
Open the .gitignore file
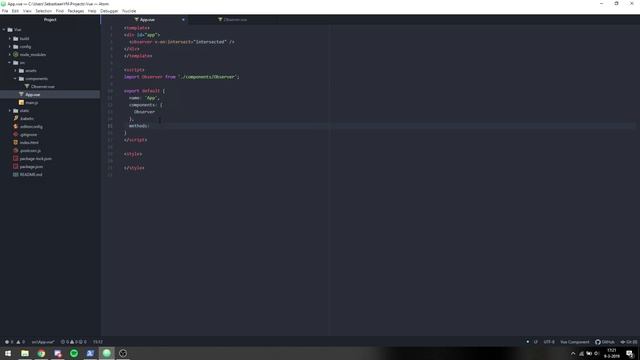click(28, 135)
